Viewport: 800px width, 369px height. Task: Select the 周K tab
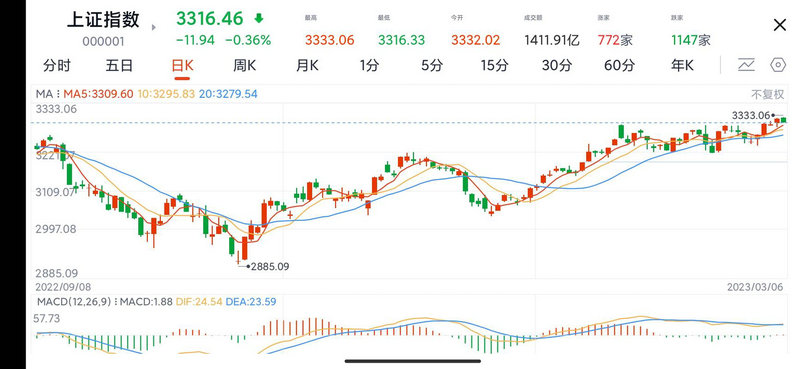click(x=244, y=65)
